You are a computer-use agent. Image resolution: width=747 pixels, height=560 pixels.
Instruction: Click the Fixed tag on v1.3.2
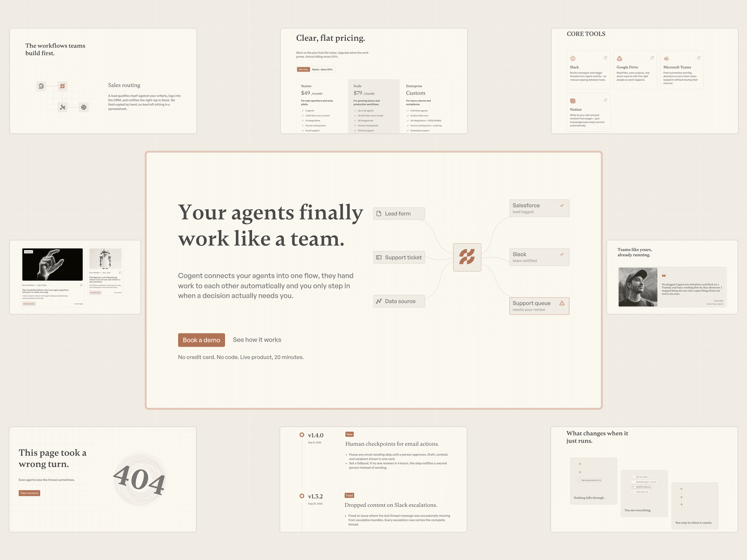349,495
